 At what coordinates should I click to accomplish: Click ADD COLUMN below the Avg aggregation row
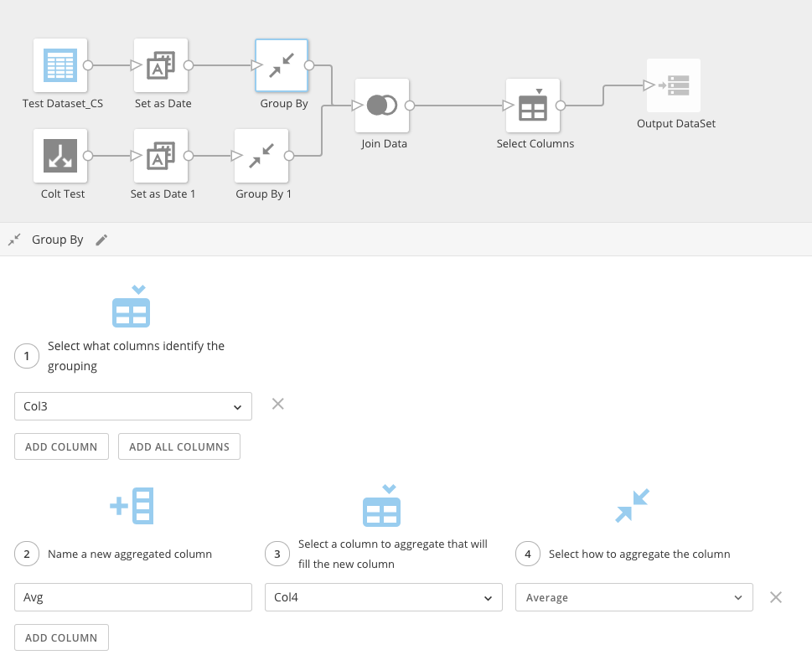(61, 637)
